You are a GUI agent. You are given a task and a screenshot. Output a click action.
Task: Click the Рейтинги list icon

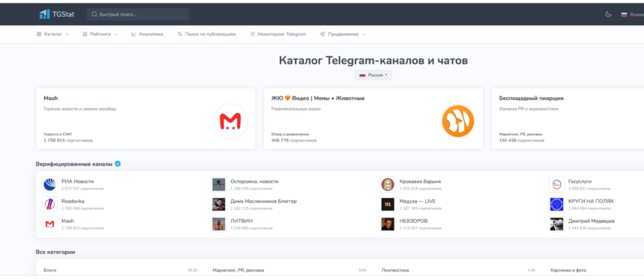click(85, 34)
